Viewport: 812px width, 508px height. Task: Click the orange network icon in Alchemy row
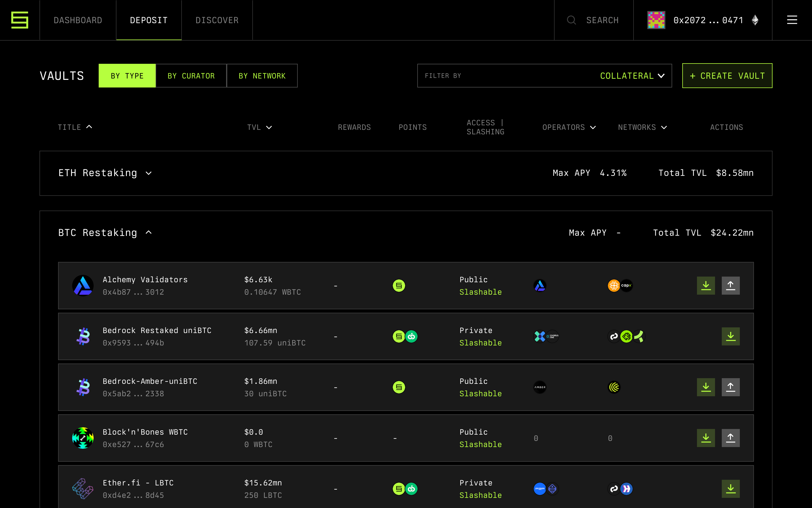(614, 286)
